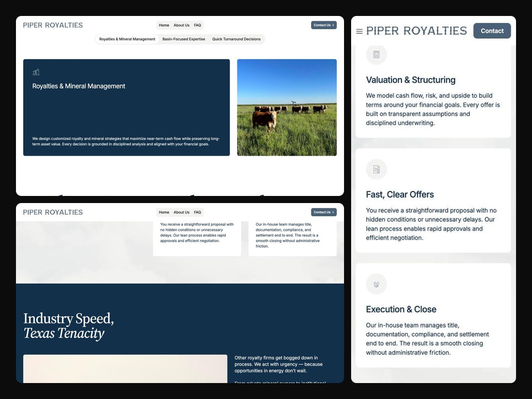Open Home in the bottom window nav
The width and height of the screenshot is (532, 399).
tap(164, 212)
